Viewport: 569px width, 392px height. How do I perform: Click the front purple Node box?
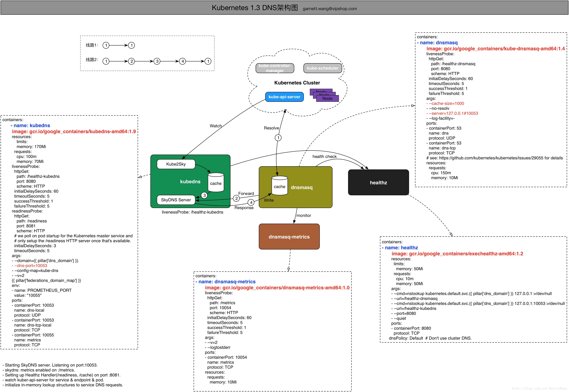click(328, 98)
